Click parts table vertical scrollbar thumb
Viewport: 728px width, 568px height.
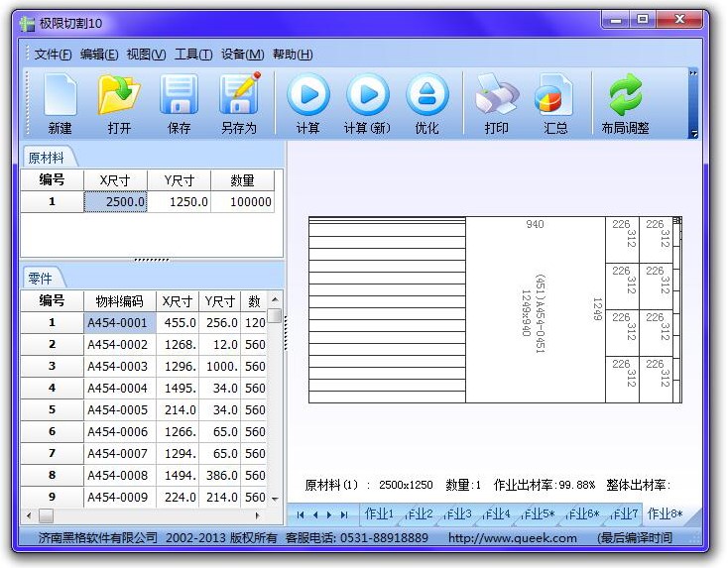pyautogui.click(x=275, y=315)
